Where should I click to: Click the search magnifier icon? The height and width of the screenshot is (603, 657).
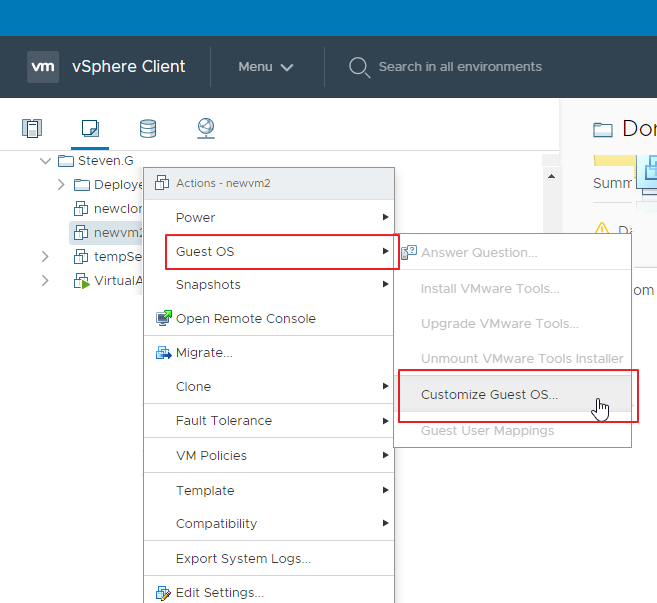pyautogui.click(x=359, y=67)
